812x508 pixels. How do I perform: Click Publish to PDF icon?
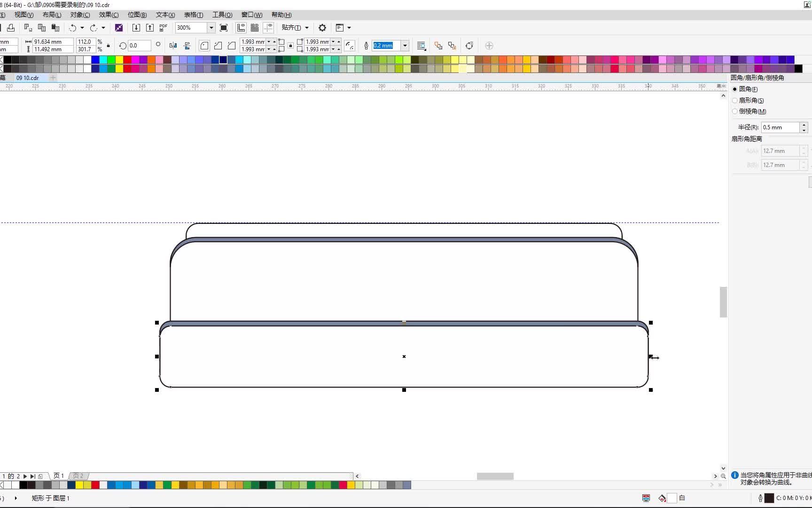(x=164, y=28)
